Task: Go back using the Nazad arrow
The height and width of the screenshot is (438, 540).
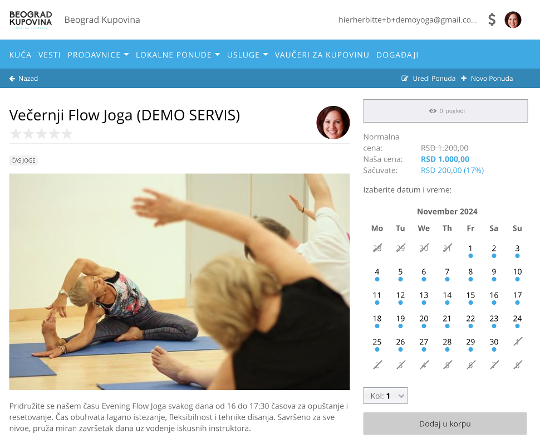Action: tap(12, 79)
